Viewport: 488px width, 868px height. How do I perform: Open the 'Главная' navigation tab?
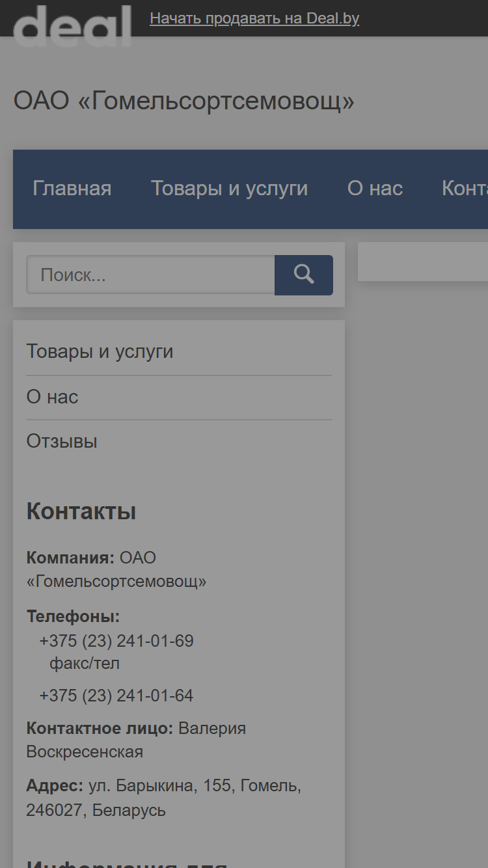tap(72, 189)
